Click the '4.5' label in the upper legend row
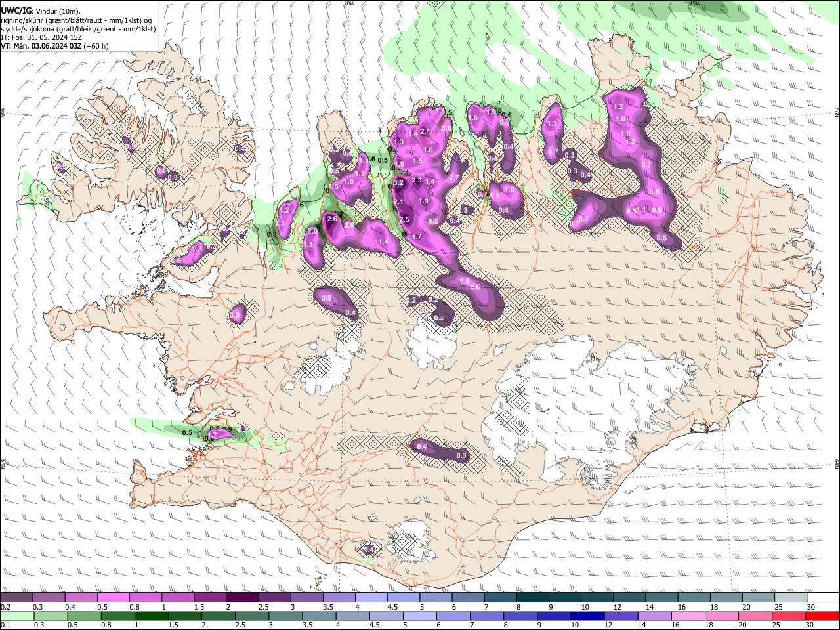This screenshot has height=630, width=840. coord(392,607)
